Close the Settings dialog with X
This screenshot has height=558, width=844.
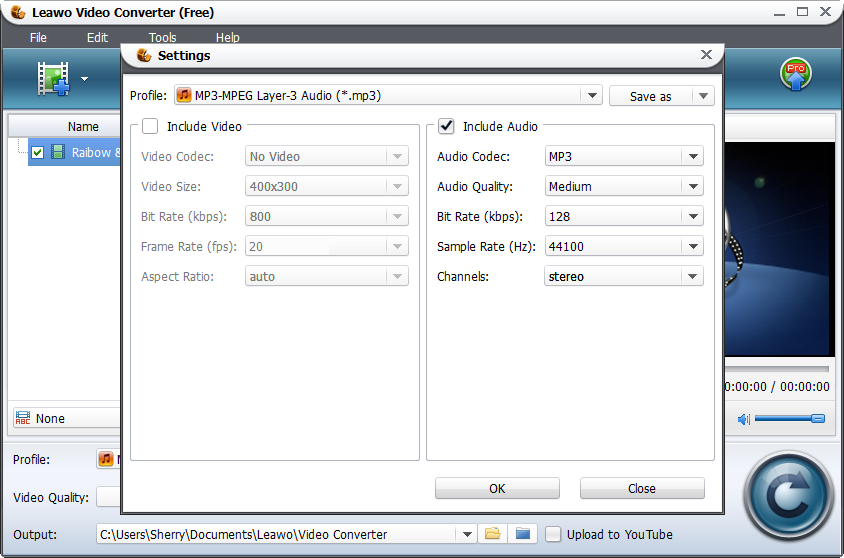(706, 54)
